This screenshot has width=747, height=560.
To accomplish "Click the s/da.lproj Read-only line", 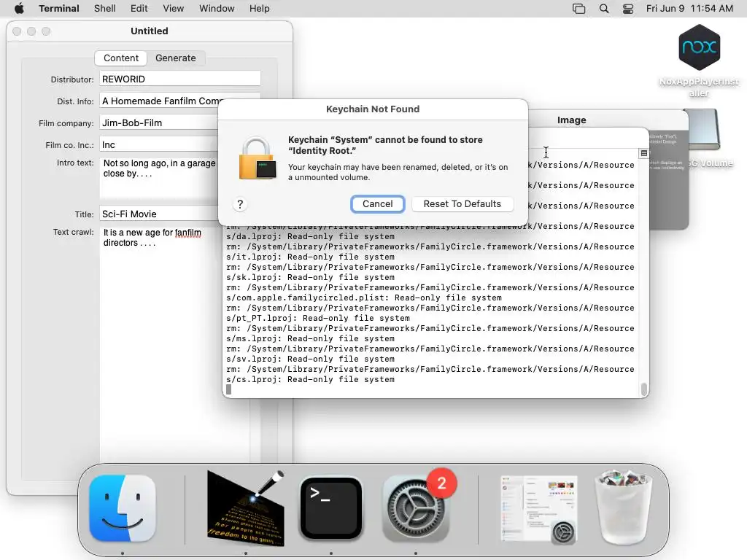I will [310, 236].
